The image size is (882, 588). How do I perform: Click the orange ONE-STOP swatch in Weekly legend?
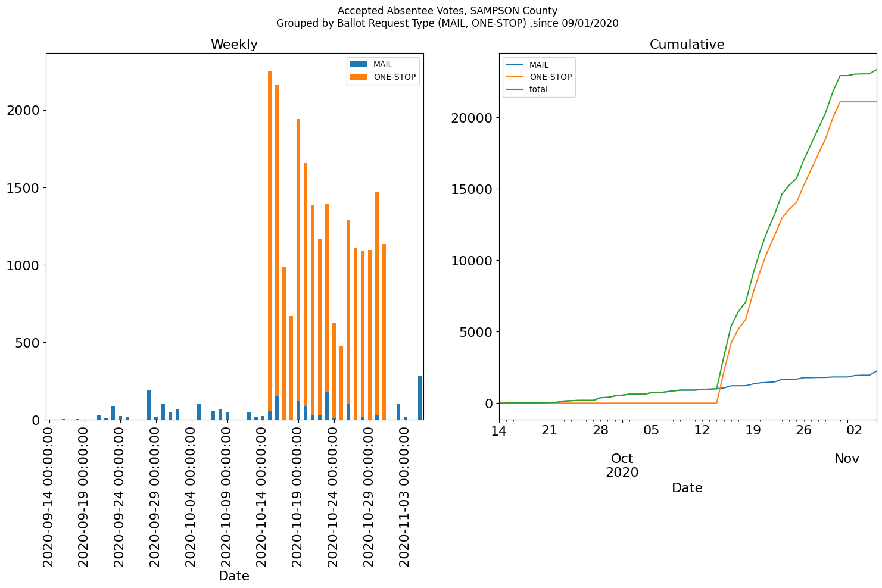pyautogui.click(x=359, y=77)
